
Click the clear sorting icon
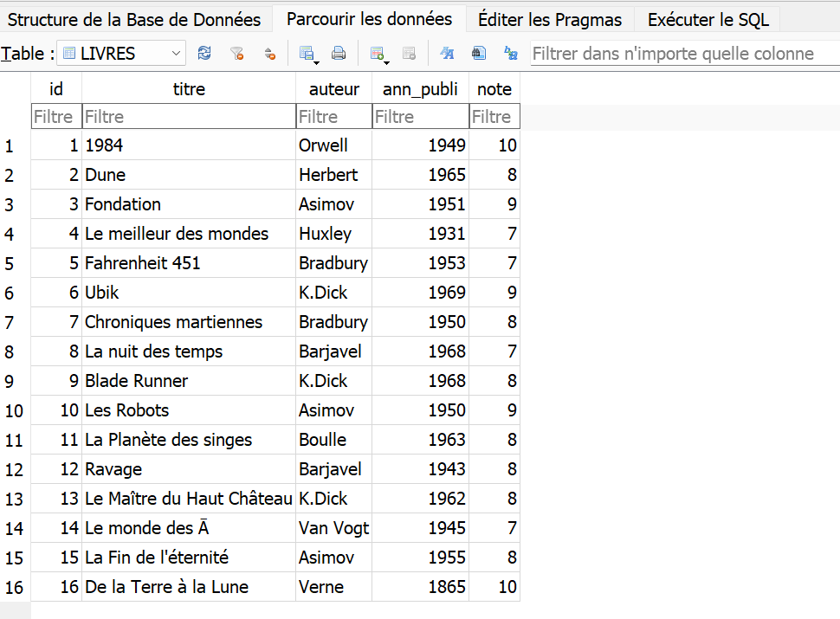pyautogui.click(x=269, y=54)
